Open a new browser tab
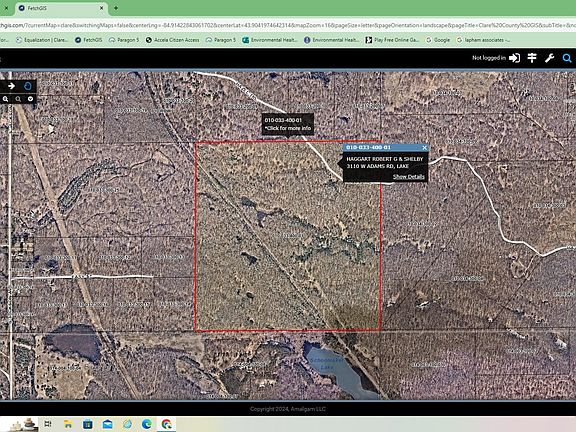The image size is (576, 432). click(x=116, y=8)
